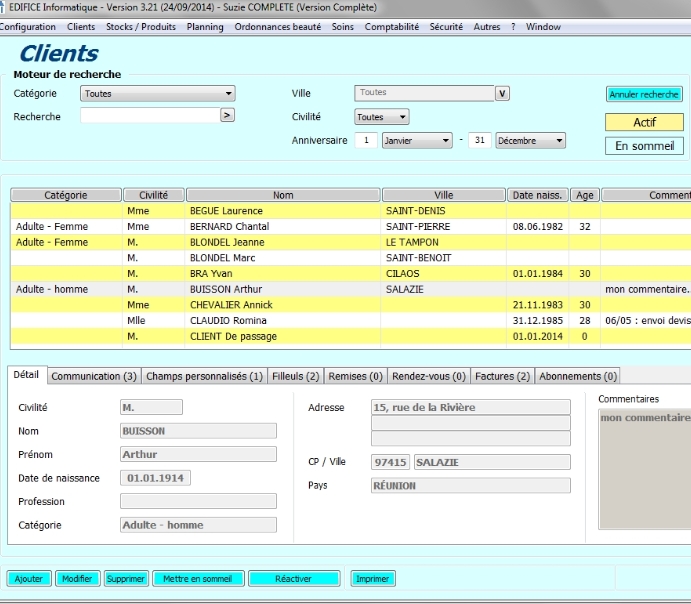Click the V button beside Ville field
The height and width of the screenshot is (604, 691).
(503, 94)
